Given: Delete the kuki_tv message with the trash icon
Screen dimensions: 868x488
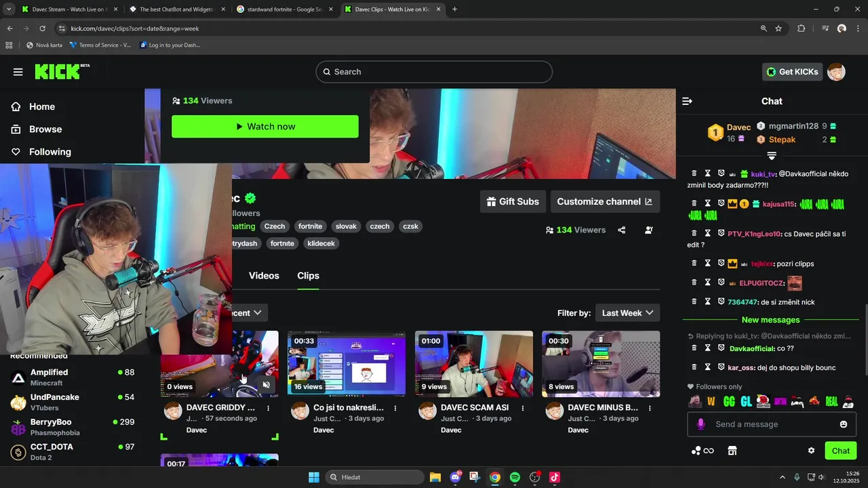Looking at the screenshot, I should click(694, 174).
